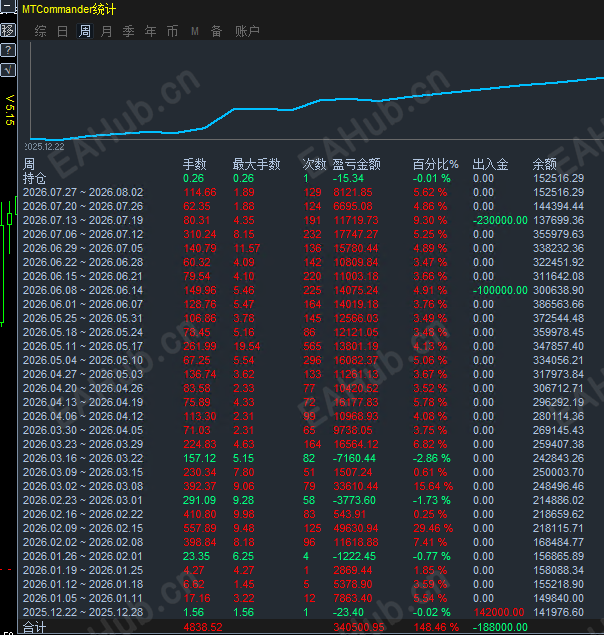Viewport: 604px width, 635px height.
Task: Click the 15.64 % percentage cell
Action: (x=433, y=486)
